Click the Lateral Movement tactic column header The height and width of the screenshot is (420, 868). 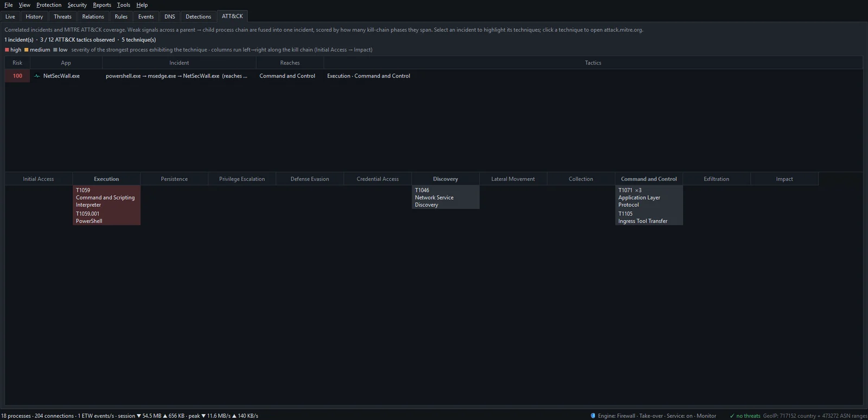click(x=513, y=179)
